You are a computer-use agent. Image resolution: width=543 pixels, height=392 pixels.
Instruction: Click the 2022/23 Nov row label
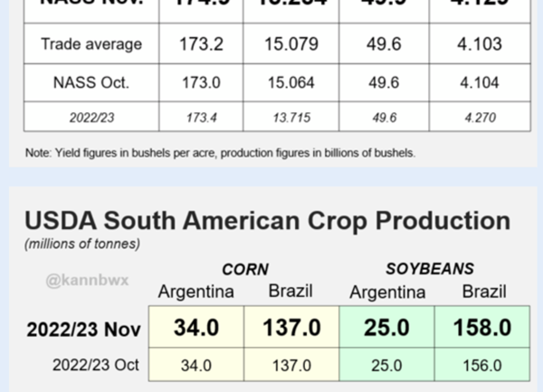[84, 330]
